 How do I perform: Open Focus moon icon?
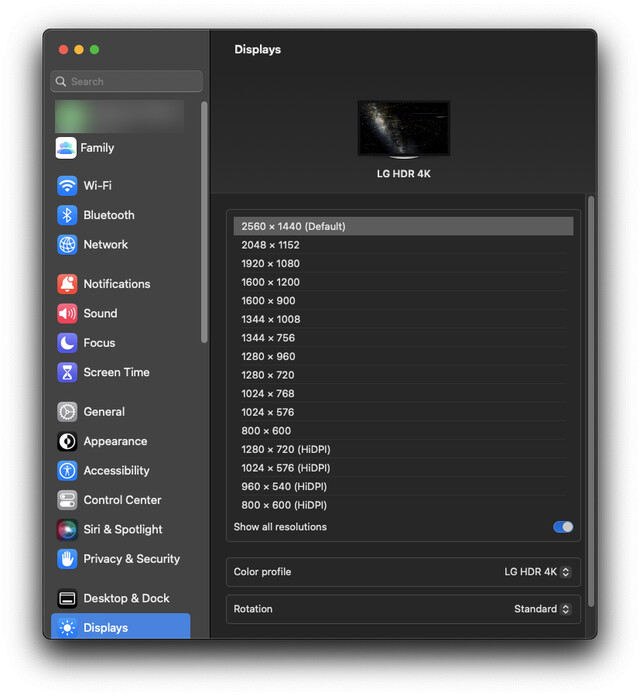click(x=67, y=343)
